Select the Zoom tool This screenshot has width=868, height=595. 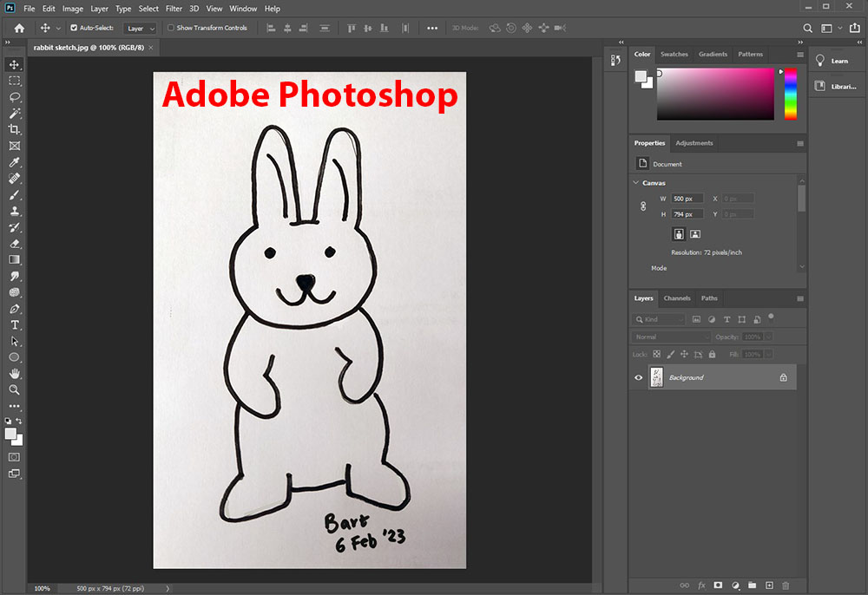pos(15,389)
